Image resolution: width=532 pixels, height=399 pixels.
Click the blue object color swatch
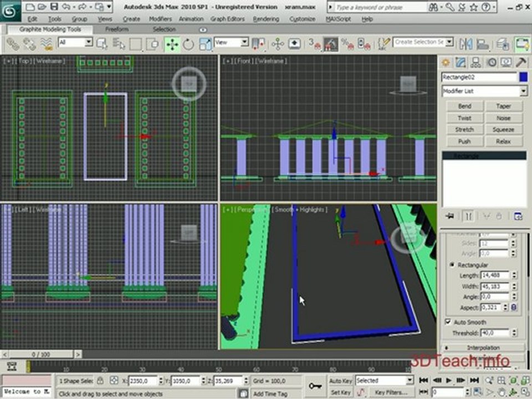[523, 78]
